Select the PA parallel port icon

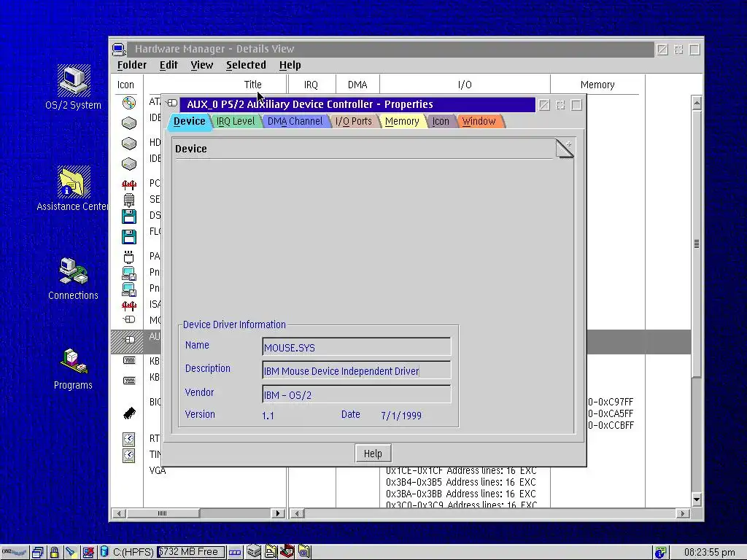tap(128, 257)
